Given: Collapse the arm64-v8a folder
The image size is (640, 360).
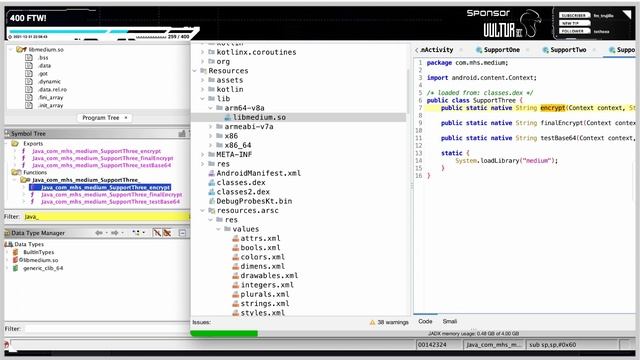Looking at the screenshot, I should [x=211, y=108].
